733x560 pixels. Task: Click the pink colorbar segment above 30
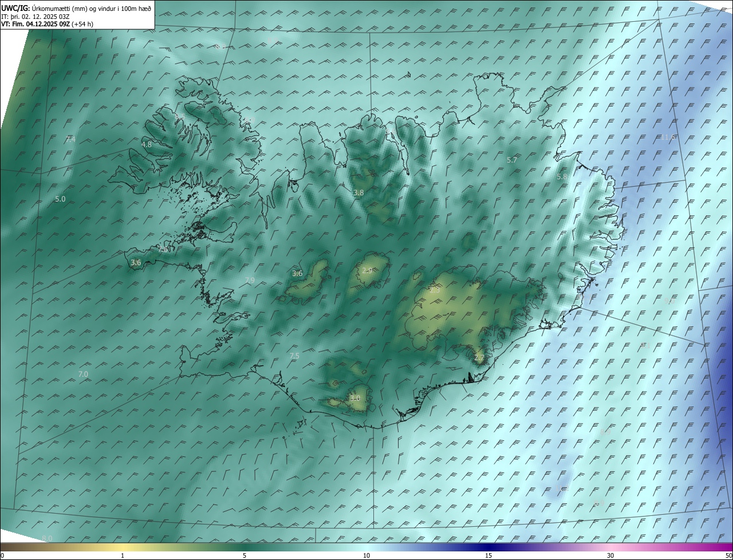[x=610, y=547]
